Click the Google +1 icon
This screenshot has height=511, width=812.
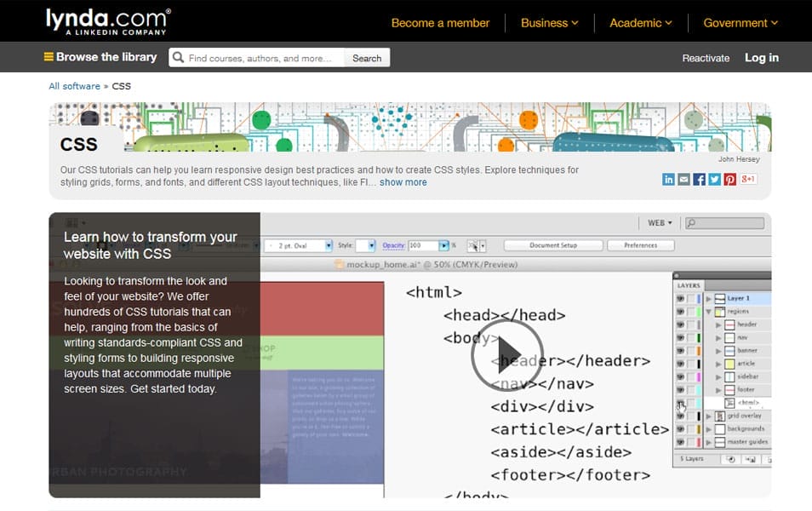point(748,179)
